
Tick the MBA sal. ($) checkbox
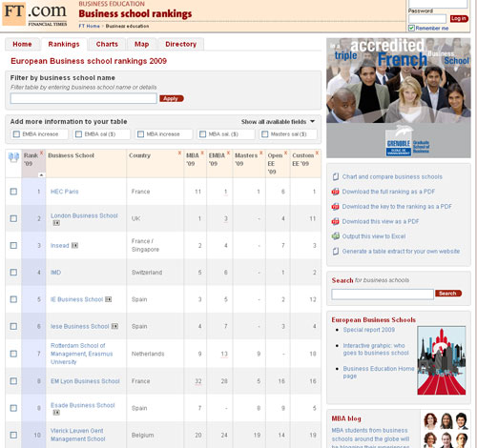point(202,134)
